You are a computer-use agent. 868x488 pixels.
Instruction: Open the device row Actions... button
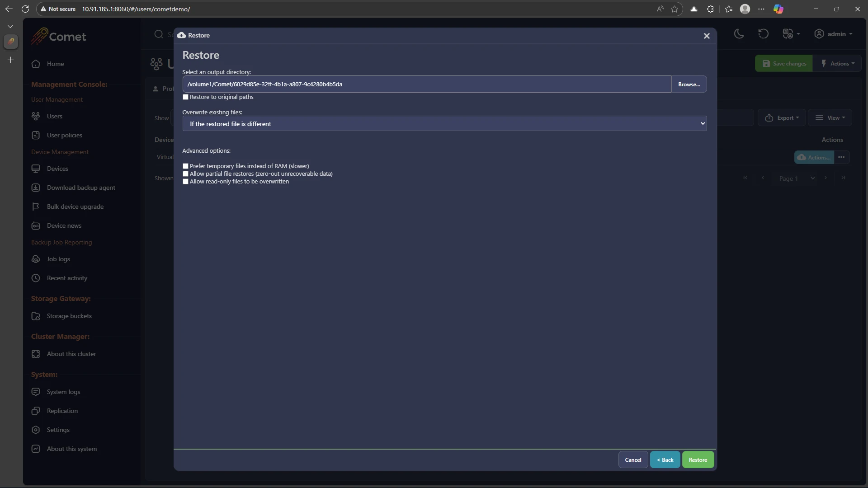814,157
